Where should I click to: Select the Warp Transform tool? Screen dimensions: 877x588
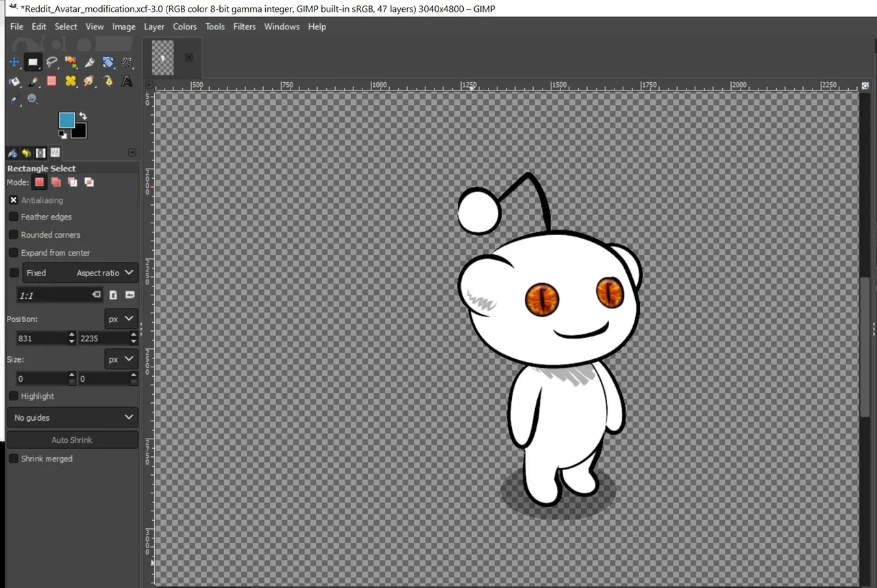coord(127,62)
